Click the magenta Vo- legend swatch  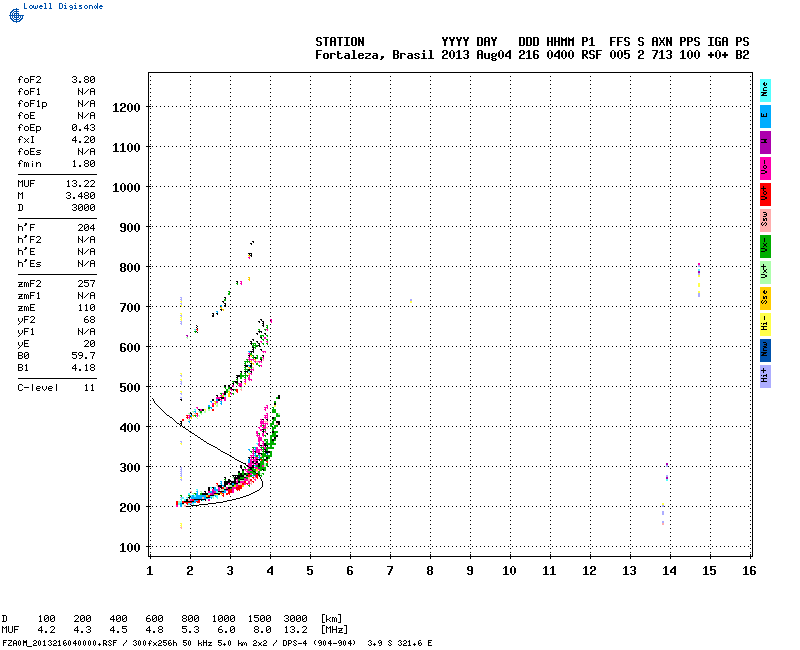coord(765,168)
